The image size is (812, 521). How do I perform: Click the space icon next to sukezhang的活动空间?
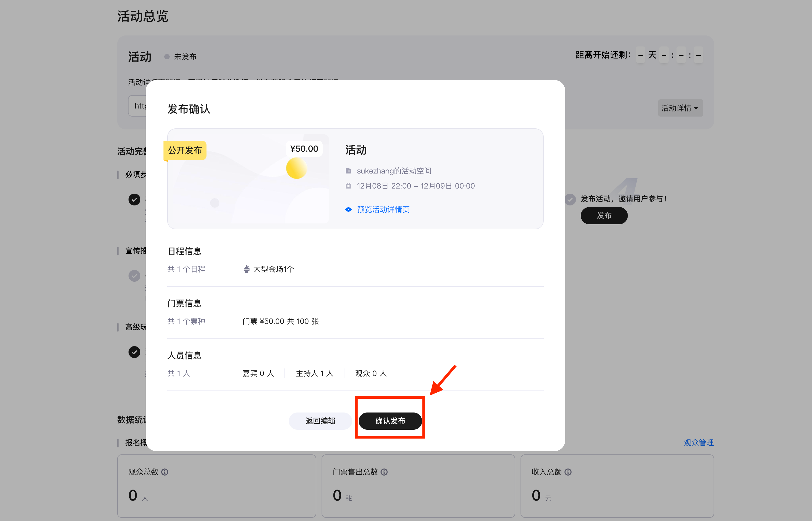click(348, 171)
